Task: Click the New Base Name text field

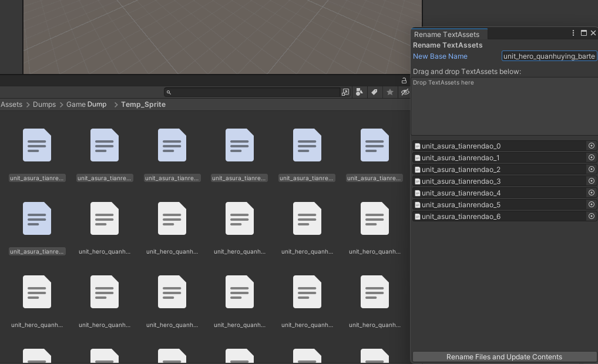Action: [549, 56]
